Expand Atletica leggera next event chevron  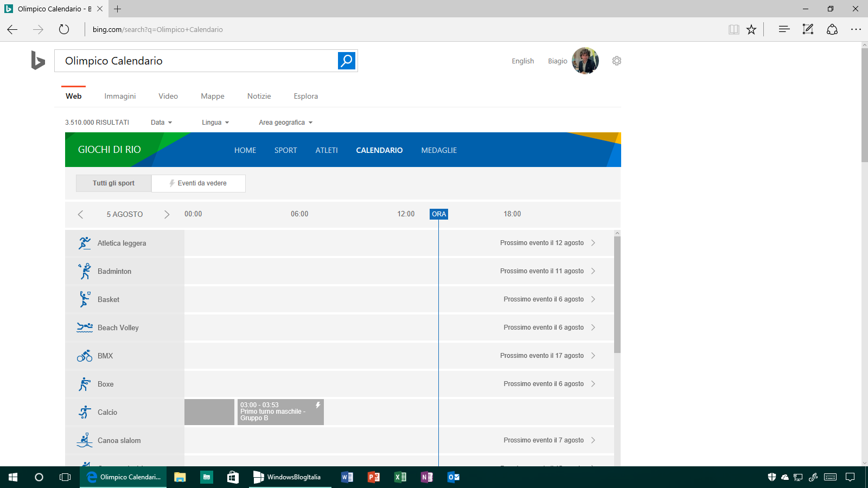(593, 243)
